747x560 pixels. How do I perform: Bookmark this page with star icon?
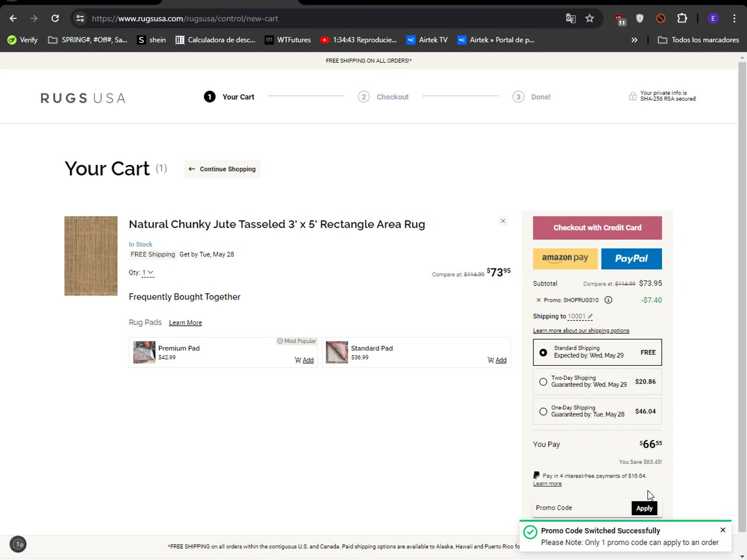coord(590,18)
